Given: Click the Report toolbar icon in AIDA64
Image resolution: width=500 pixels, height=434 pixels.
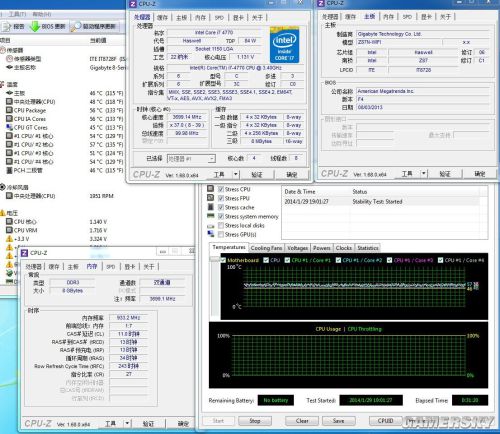Looking at the screenshot, I should point(7,26).
